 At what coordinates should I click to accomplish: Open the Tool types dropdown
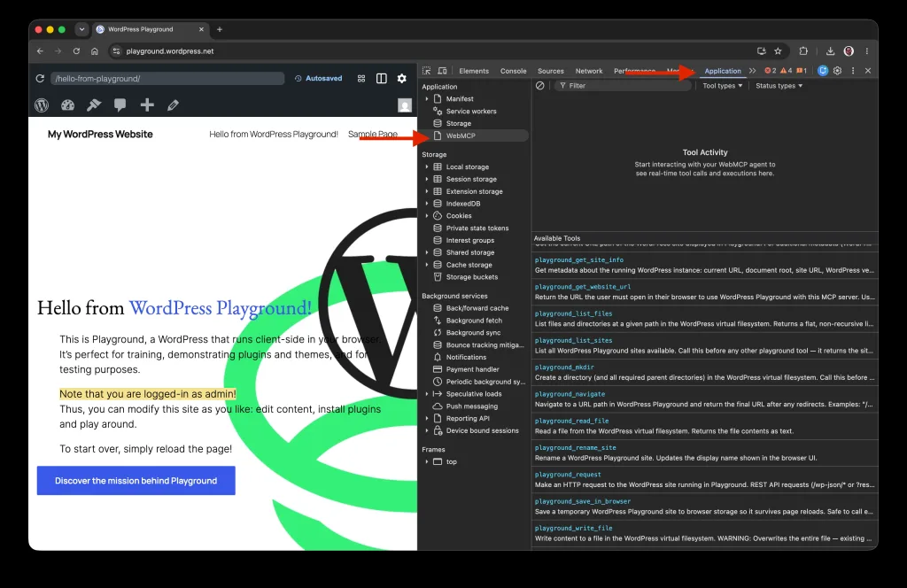[x=722, y=86]
